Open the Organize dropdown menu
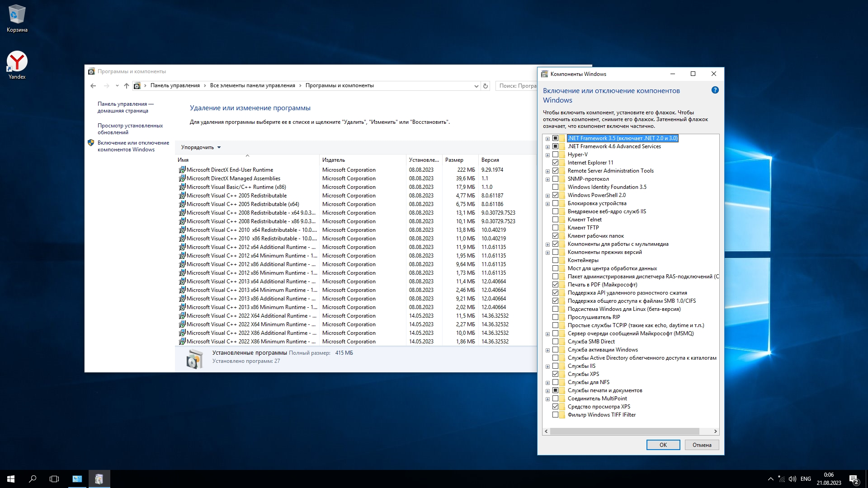The height and width of the screenshot is (488, 868). click(201, 147)
